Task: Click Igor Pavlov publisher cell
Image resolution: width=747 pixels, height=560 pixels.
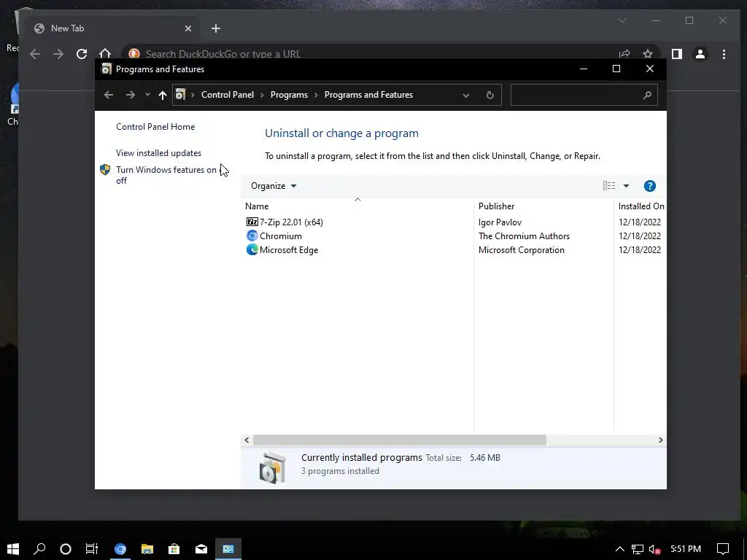Action: coord(500,222)
